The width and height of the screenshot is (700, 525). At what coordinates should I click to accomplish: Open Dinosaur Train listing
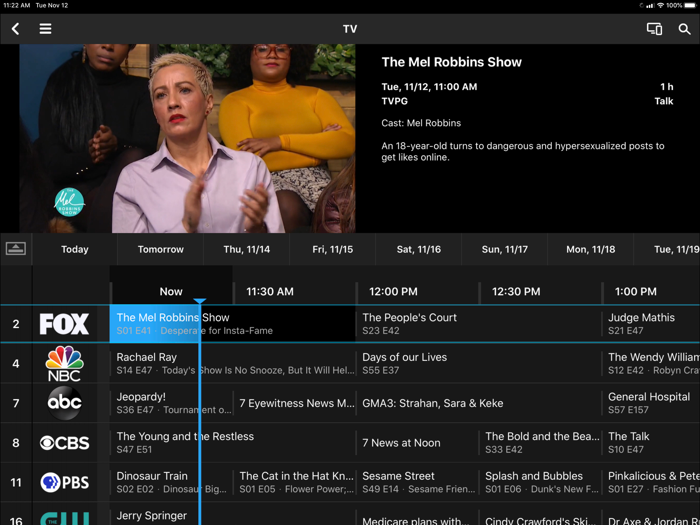pos(171,482)
